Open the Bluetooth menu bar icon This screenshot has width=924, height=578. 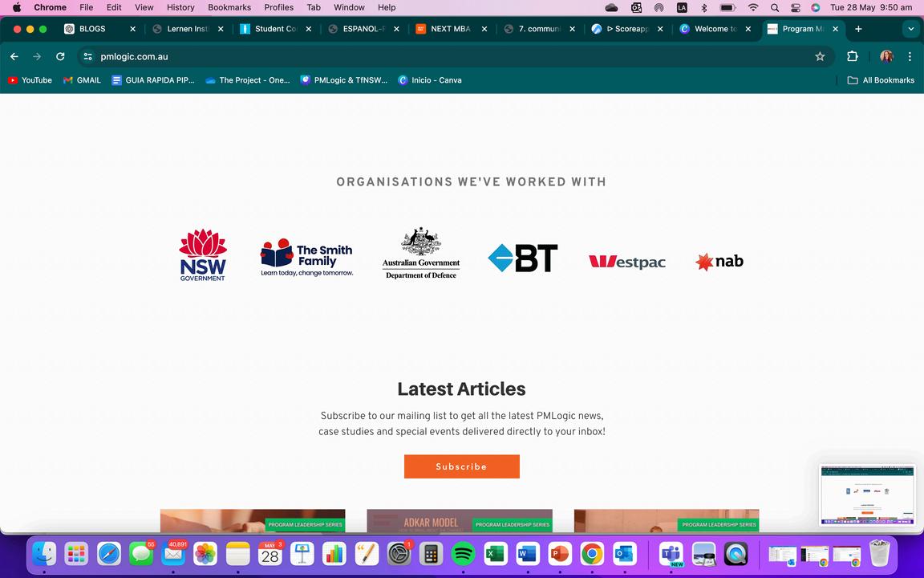pyautogui.click(x=703, y=8)
